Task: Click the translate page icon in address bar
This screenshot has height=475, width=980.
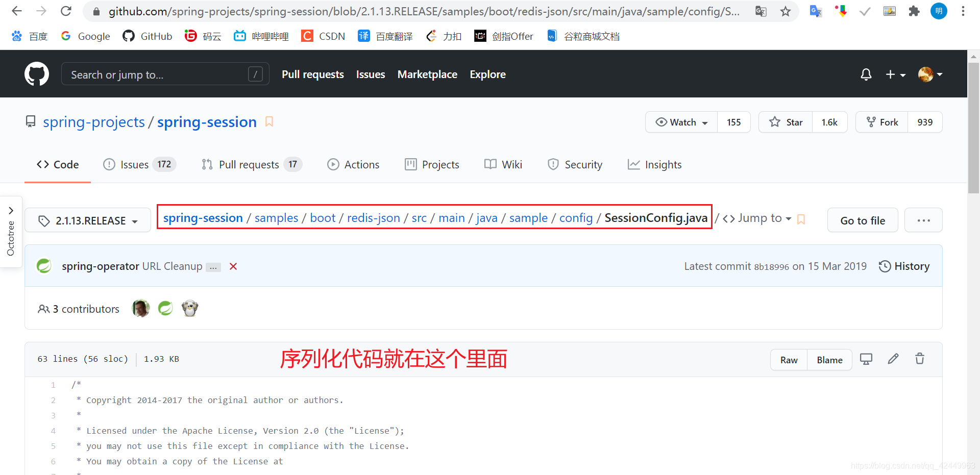Action: [761, 11]
